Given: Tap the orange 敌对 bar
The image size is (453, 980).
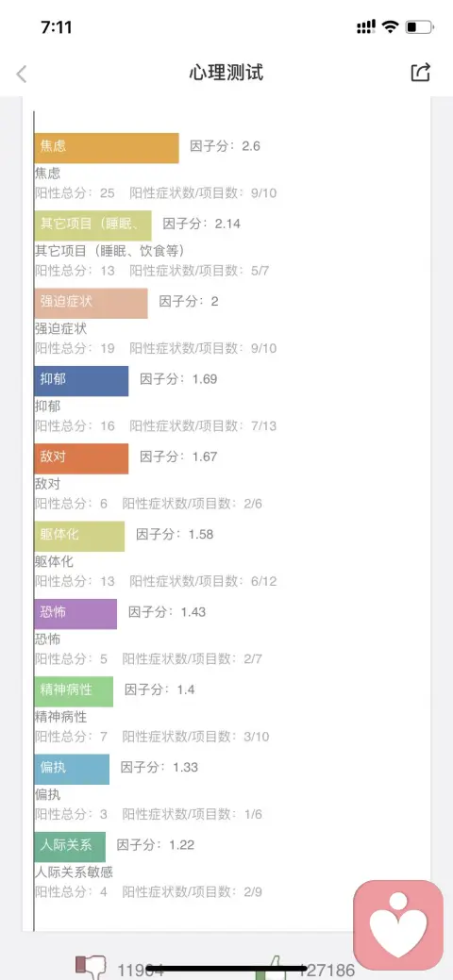Looking at the screenshot, I should point(81,458).
